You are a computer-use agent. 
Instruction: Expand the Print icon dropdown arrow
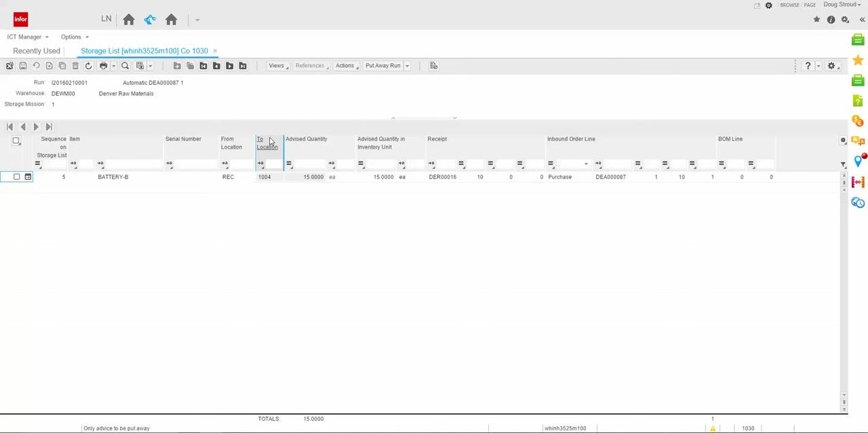pyautogui.click(x=113, y=67)
